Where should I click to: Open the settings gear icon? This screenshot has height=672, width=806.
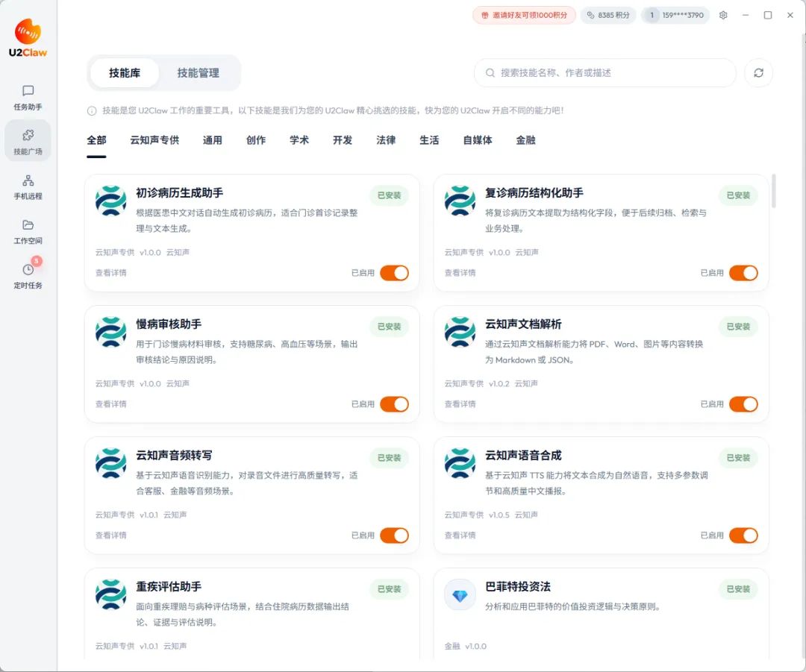click(722, 16)
